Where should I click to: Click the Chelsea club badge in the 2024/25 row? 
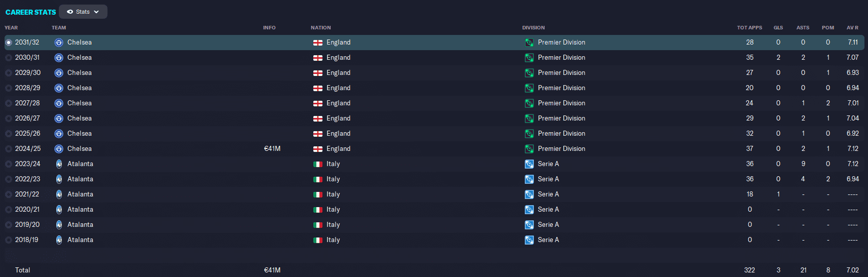click(59, 149)
